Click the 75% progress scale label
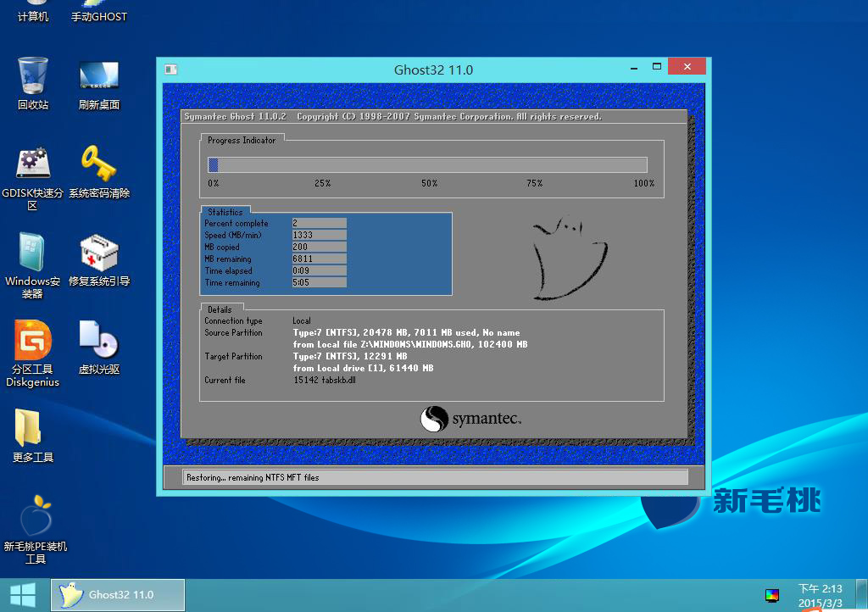The height and width of the screenshot is (612, 868). [x=535, y=183]
